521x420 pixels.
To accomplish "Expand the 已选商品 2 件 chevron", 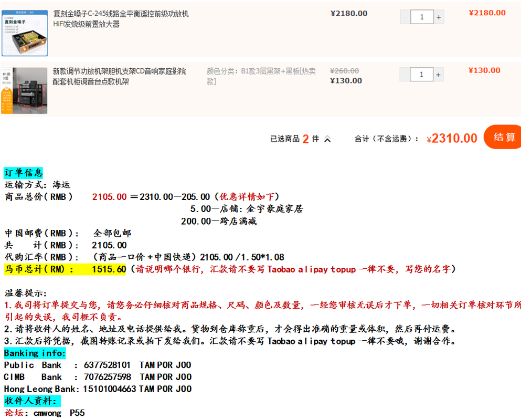I will (x=327, y=139).
